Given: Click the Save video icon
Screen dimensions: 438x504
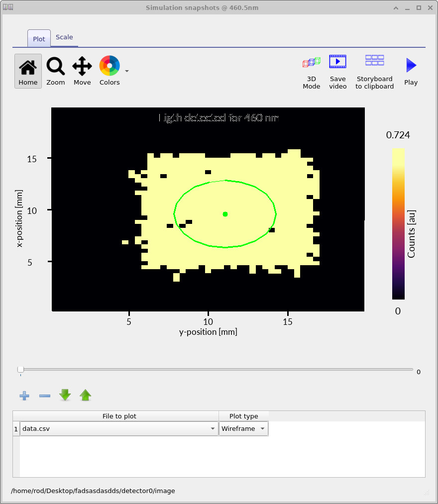Looking at the screenshot, I should pos(337,70).
